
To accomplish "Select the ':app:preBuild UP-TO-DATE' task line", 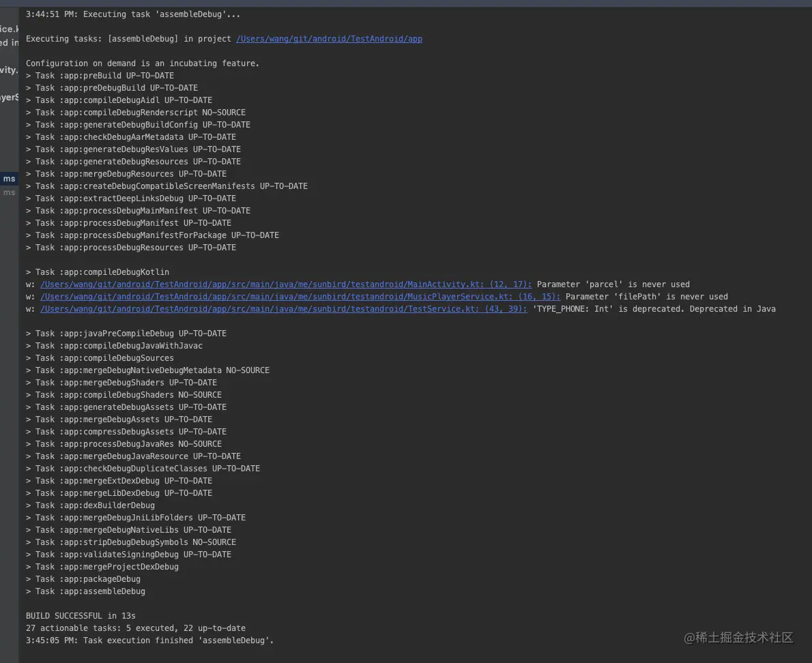I will [x=100, y=76].
